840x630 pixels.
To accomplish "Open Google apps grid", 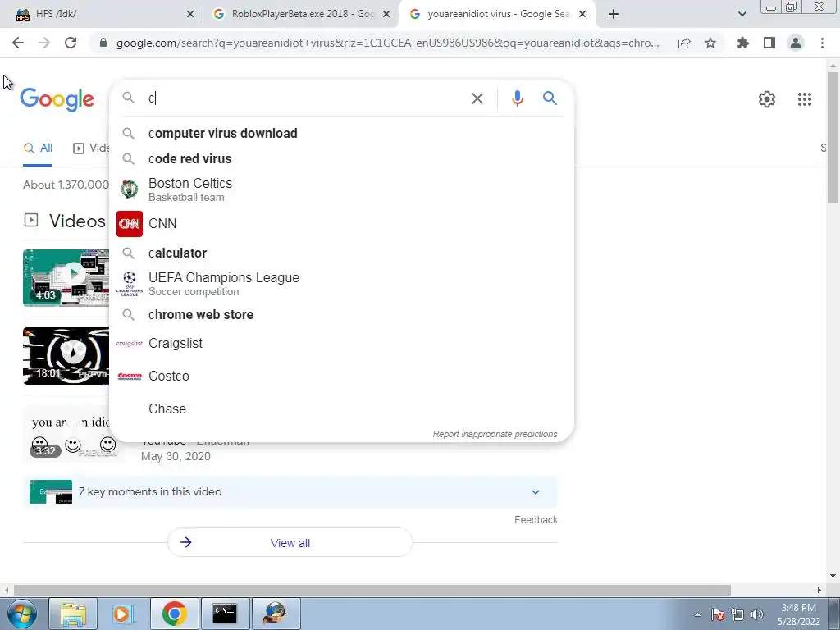I will click(x=805, y=99).
